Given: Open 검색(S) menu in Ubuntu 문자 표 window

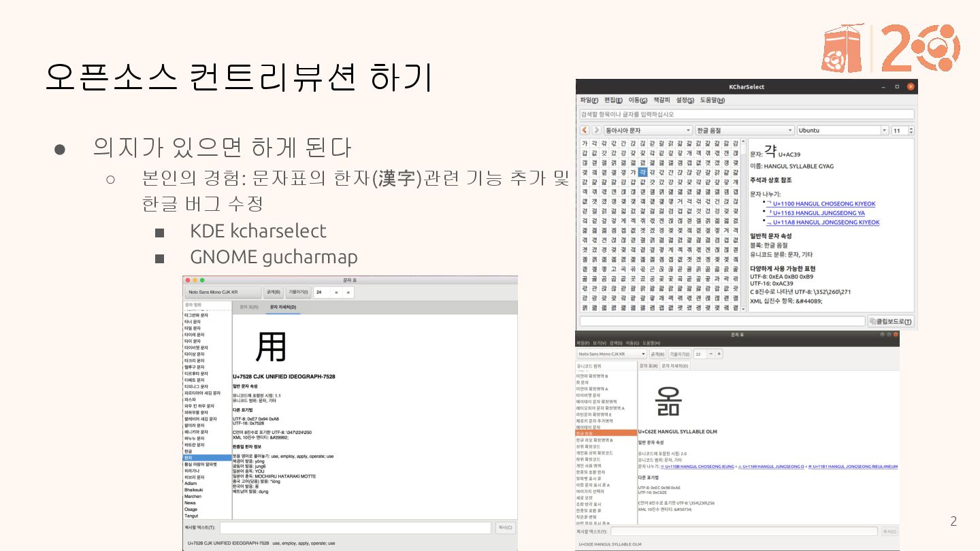Looking at the screenshot, I should coord(617,343).
